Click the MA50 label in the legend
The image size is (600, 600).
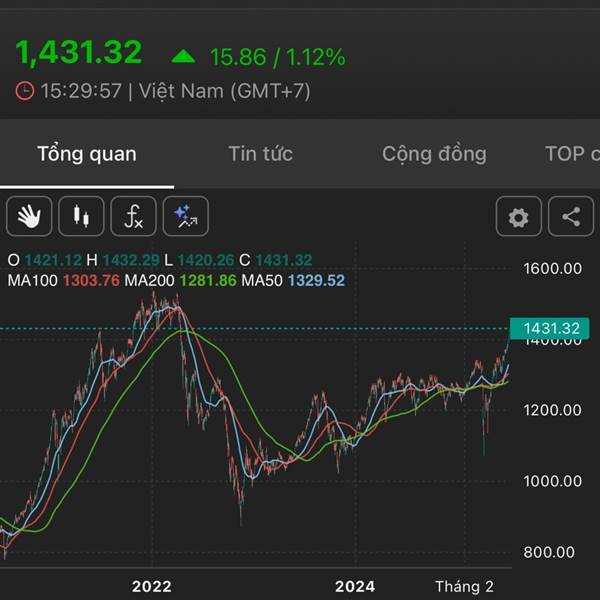pyautogui.click(x=262, y=280)
